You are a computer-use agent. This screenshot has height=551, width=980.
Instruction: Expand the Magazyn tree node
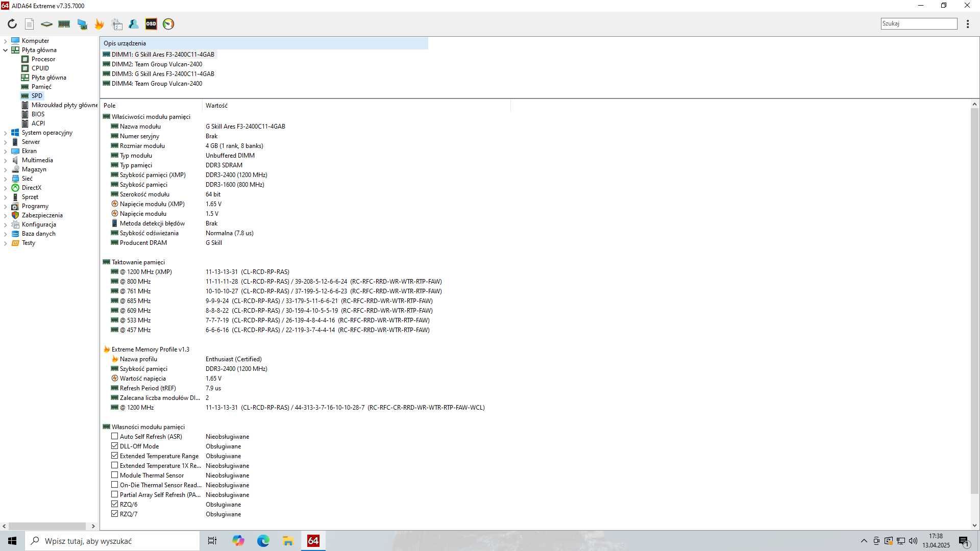[5, 169]
